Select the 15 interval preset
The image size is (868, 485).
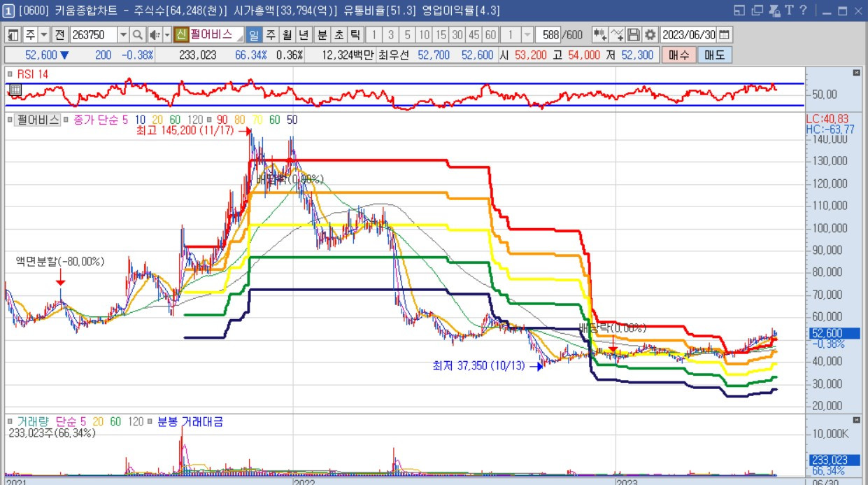441,35
